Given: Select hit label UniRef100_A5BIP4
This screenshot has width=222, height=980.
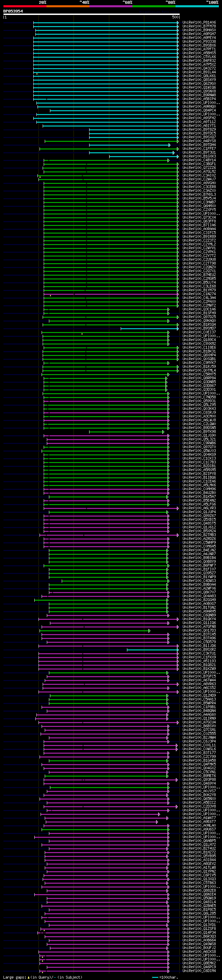Looking at the screenshot, I should click(x=199, y=99).
